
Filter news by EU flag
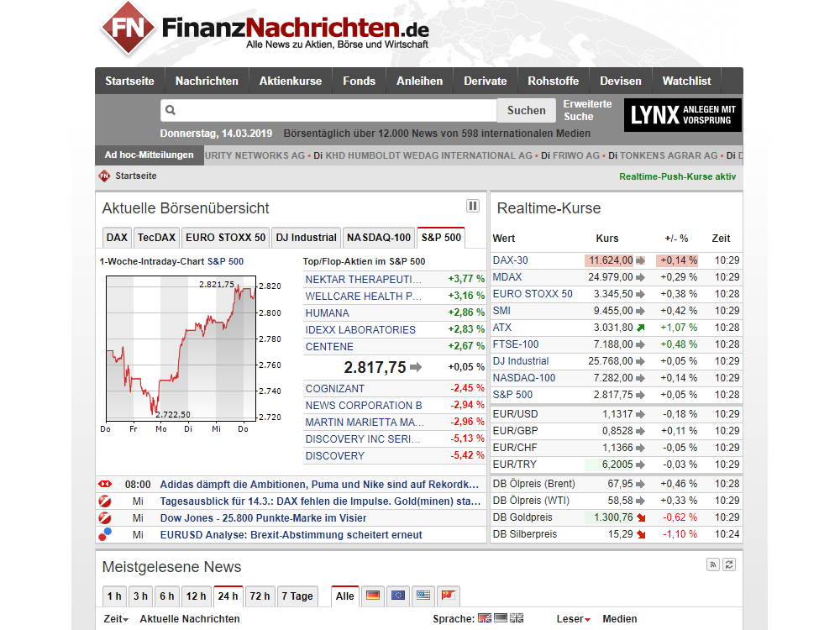point(398,596)
